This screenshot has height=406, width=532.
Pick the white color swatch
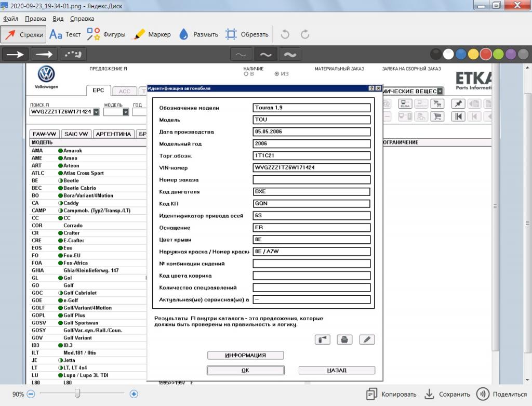pyautogui.click(x=448, y=54)
